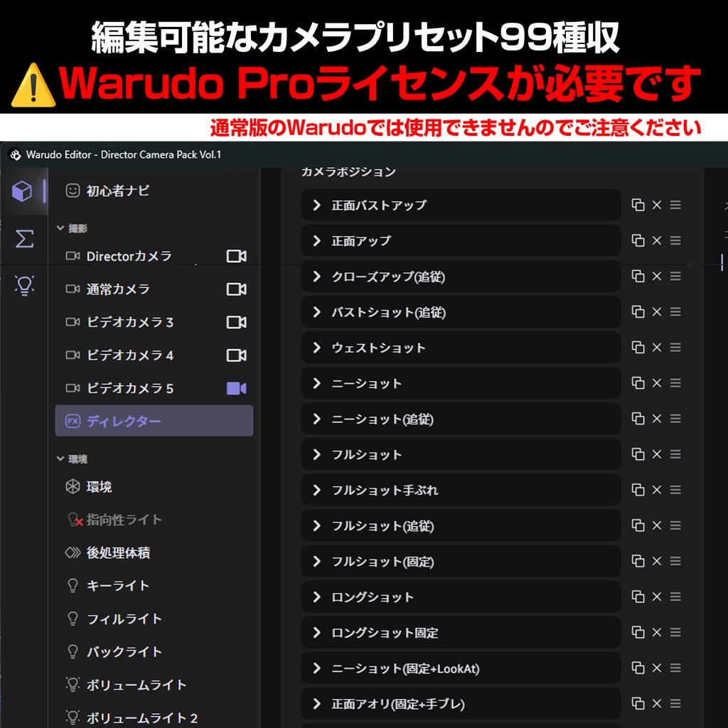Click the フルショット(固定) row label
This screenshot has width=728, height=728.
(383, 562)
